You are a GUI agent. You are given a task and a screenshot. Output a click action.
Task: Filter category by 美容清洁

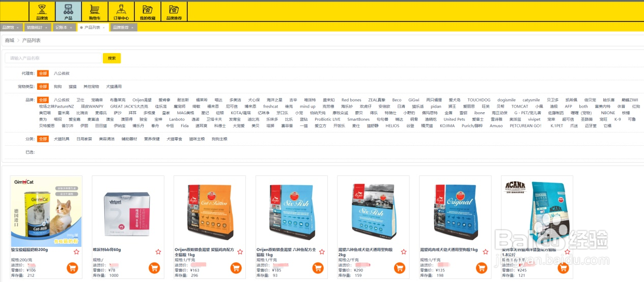(106, 139)
